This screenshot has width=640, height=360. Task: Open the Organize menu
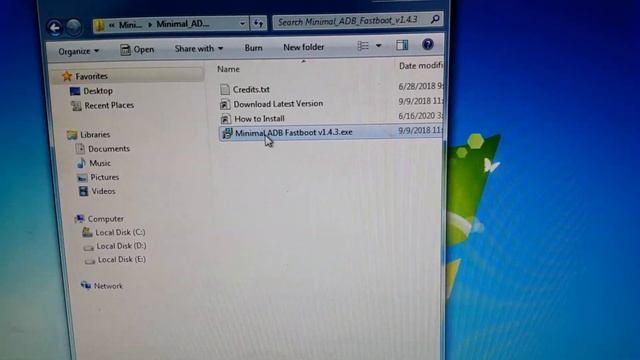(x=78, y=51)
